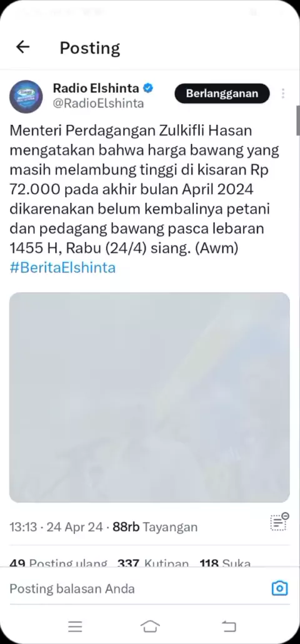Tap the camera icon in reply bar
This screenshot has width=300, height=644.
[x=279, y=588]
